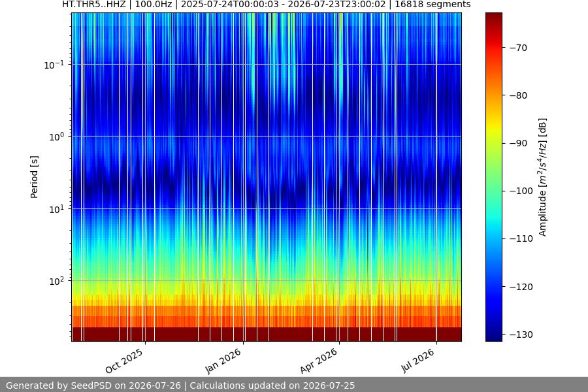The image size is (588, 392).
Task: Select the 'Jul 2026' x-axis label
Action: tap(418, 361)
